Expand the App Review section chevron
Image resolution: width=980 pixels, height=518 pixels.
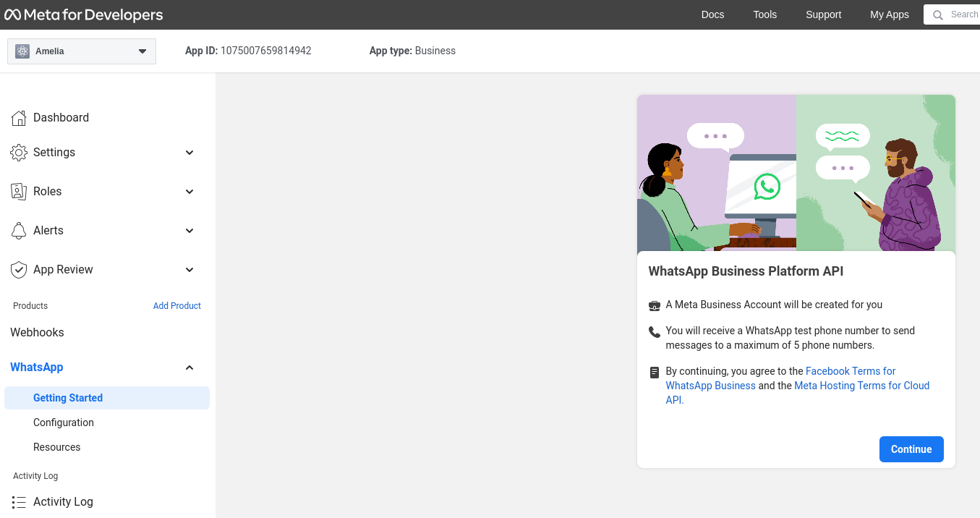pyautogui.click(x=189, y=270)
